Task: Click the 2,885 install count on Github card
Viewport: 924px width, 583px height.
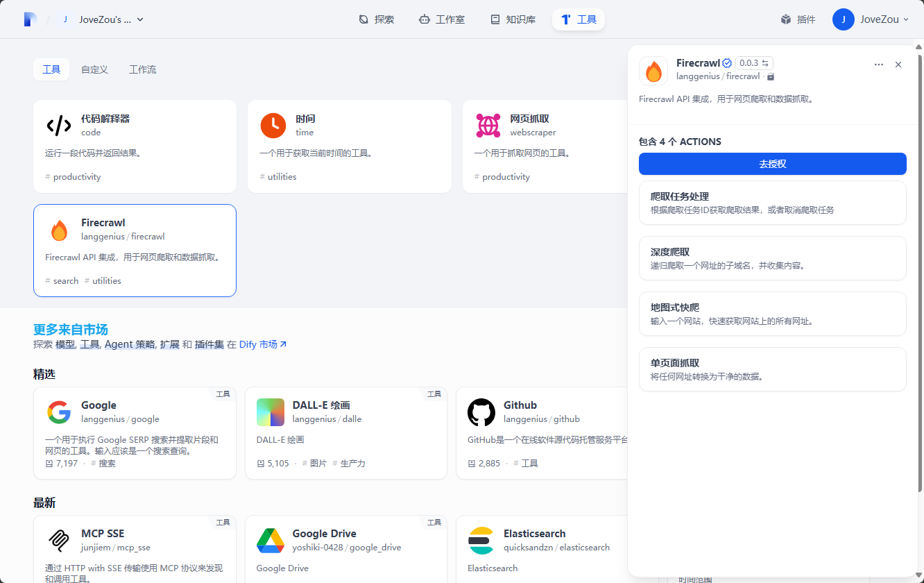Action: point(484,463)
